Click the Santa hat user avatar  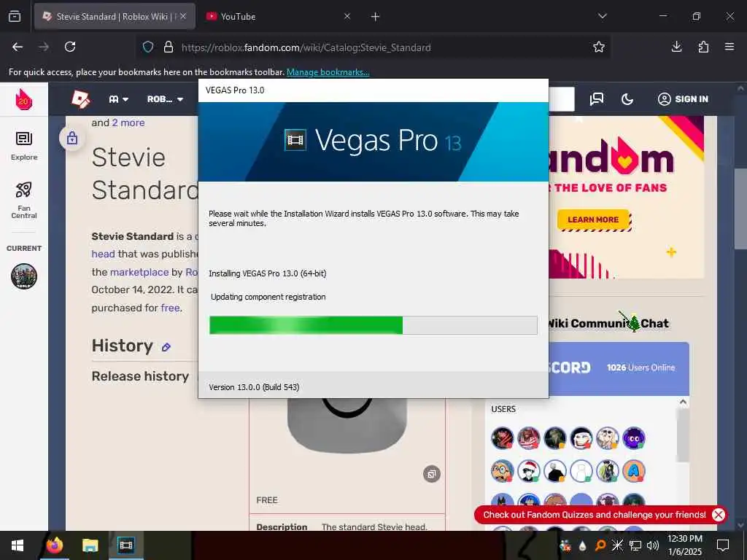[x=529, y=472]
